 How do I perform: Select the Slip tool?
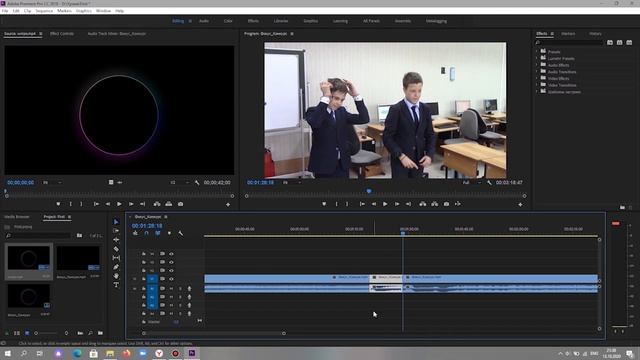pyautogui.click(x=116, y=258)
